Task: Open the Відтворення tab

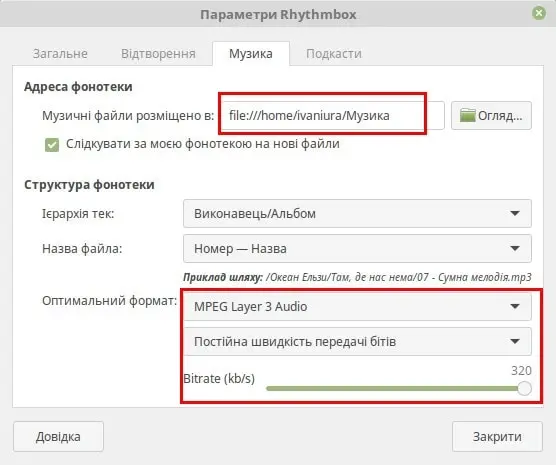Action: pos(158,54)
